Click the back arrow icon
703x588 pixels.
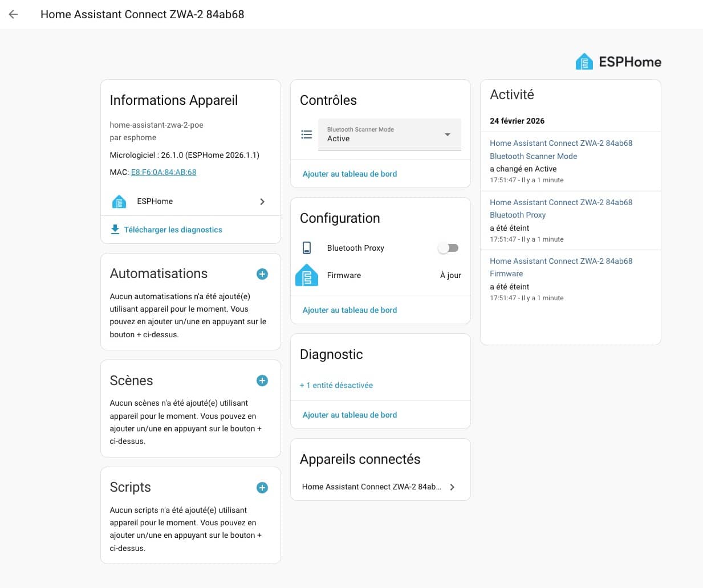tap(14, 15)
